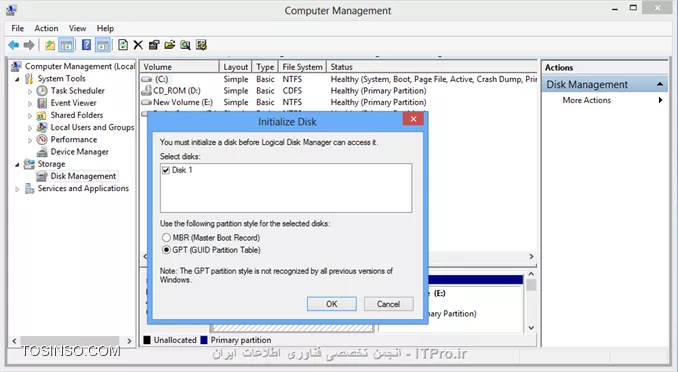Viewport: 678px width, 372px height.
Task: Click the blue Primary partition legend swatch
Action: tap(204, 340)
